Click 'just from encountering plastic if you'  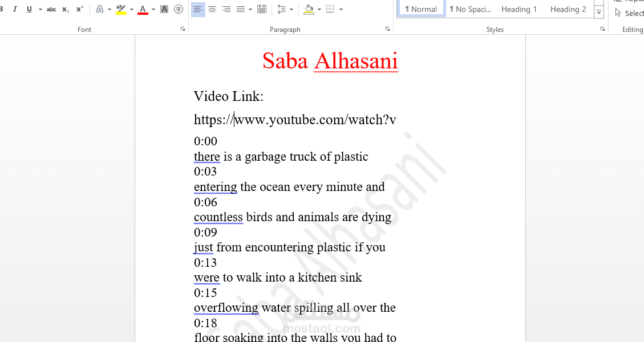point(290,247)
